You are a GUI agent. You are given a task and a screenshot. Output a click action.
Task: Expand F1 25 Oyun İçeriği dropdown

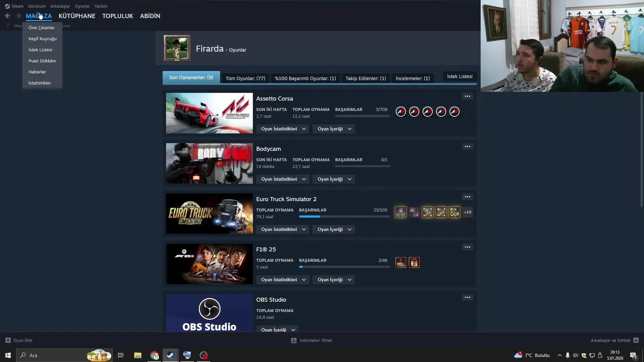click(x=335, y=280)
